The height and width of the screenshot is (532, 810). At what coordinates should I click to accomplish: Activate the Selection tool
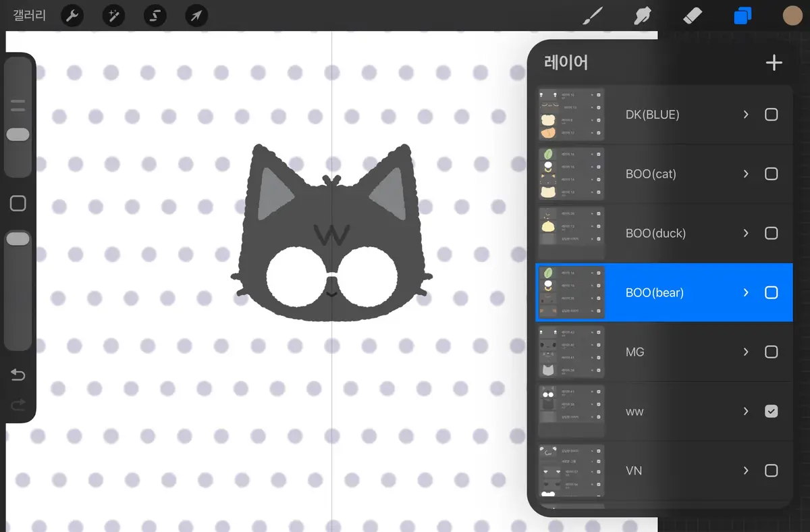pyautogui.click(x=155, y=16)
